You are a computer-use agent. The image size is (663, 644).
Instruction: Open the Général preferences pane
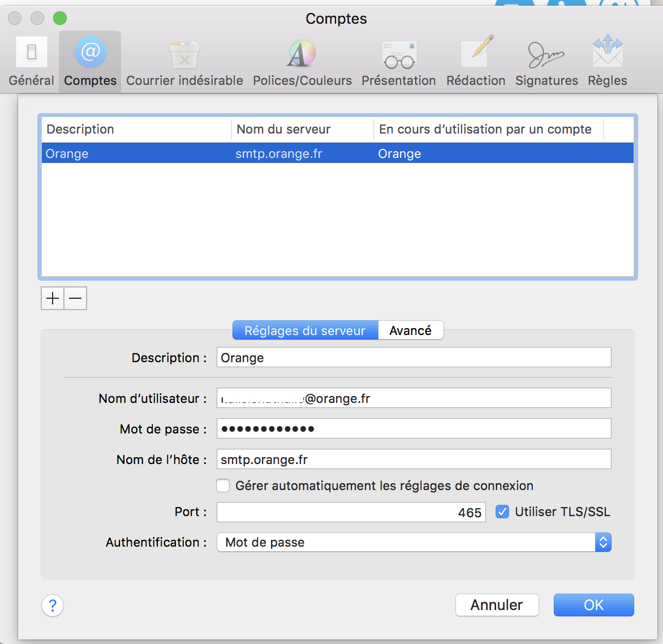click(x=31, y=62)
